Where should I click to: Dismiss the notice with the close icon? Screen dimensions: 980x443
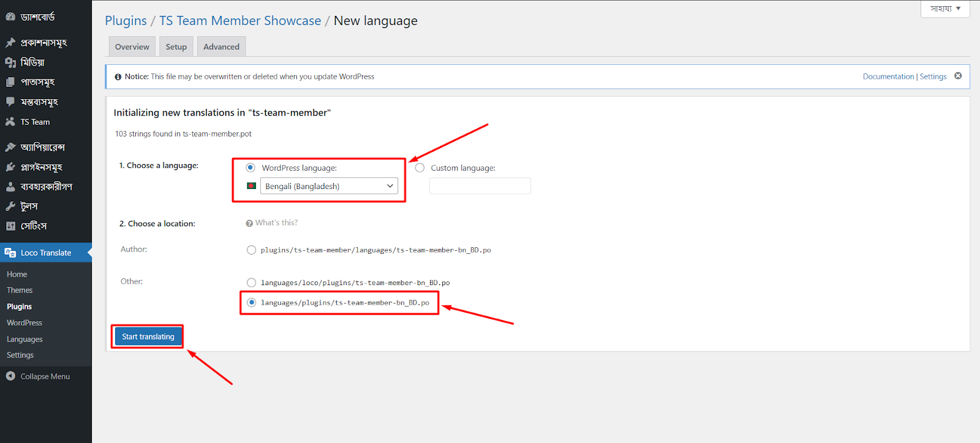[x=958, y=76]
